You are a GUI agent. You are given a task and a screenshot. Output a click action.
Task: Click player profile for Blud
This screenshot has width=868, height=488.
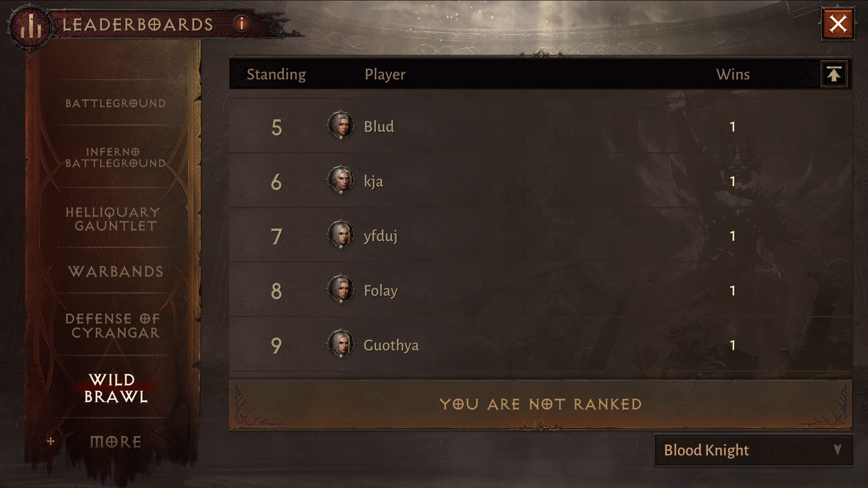tap(341, 126)
